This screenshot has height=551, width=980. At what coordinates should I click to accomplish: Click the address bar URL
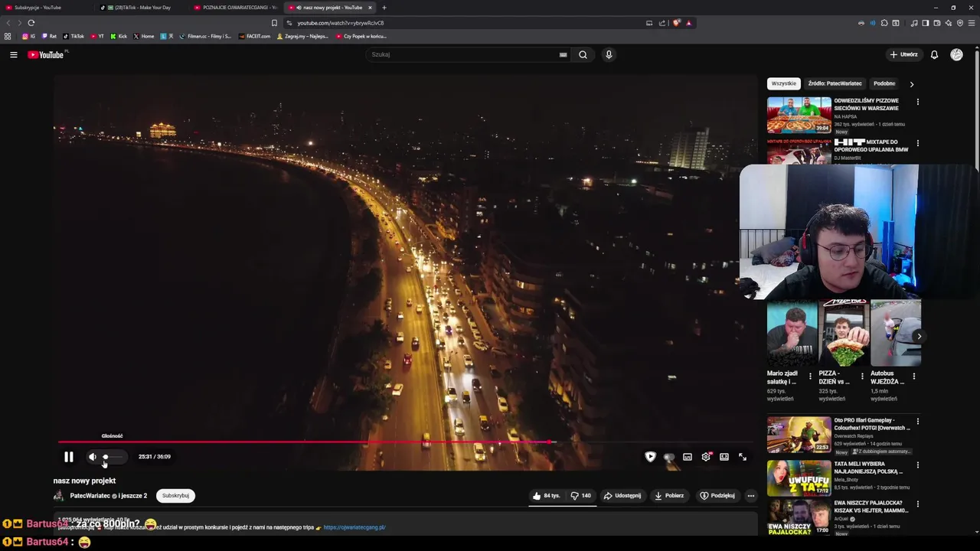click(341, 23)
